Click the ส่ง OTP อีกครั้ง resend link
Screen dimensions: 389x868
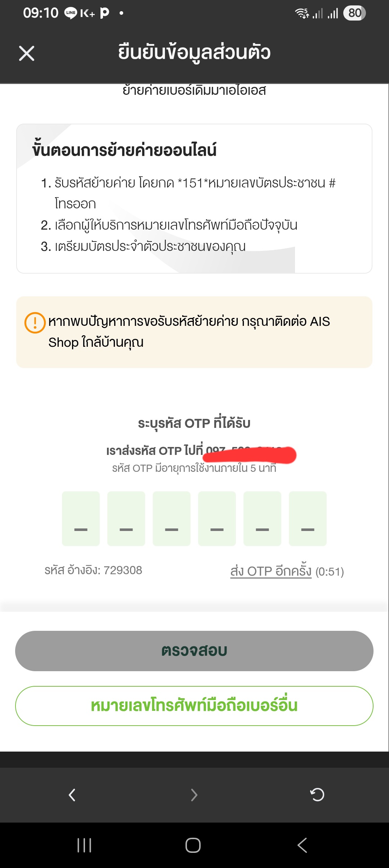coord(271,571)
